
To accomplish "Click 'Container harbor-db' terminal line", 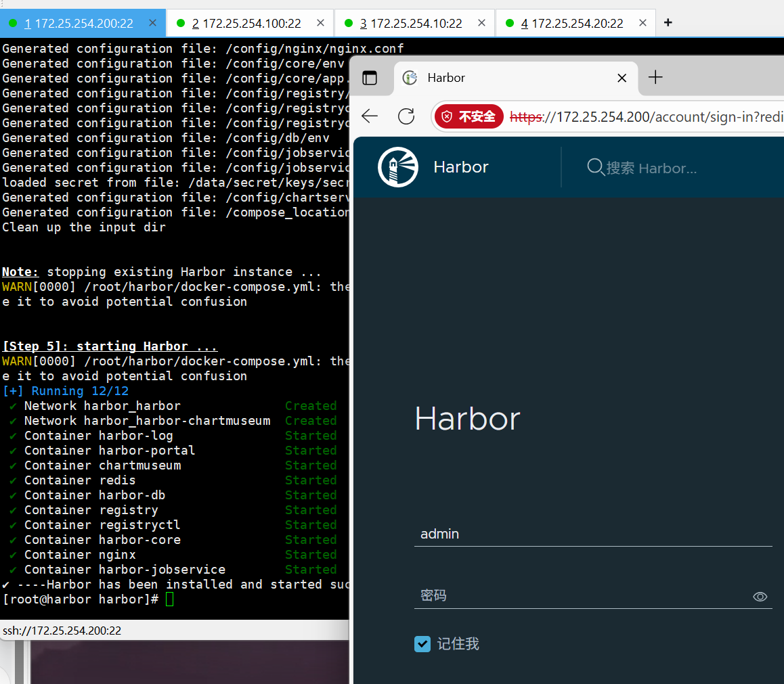I will click(95, 495).
